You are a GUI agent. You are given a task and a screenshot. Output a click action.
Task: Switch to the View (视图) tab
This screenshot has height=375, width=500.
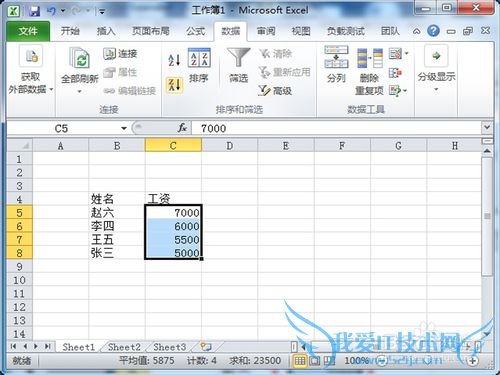(x=301, y=31)
